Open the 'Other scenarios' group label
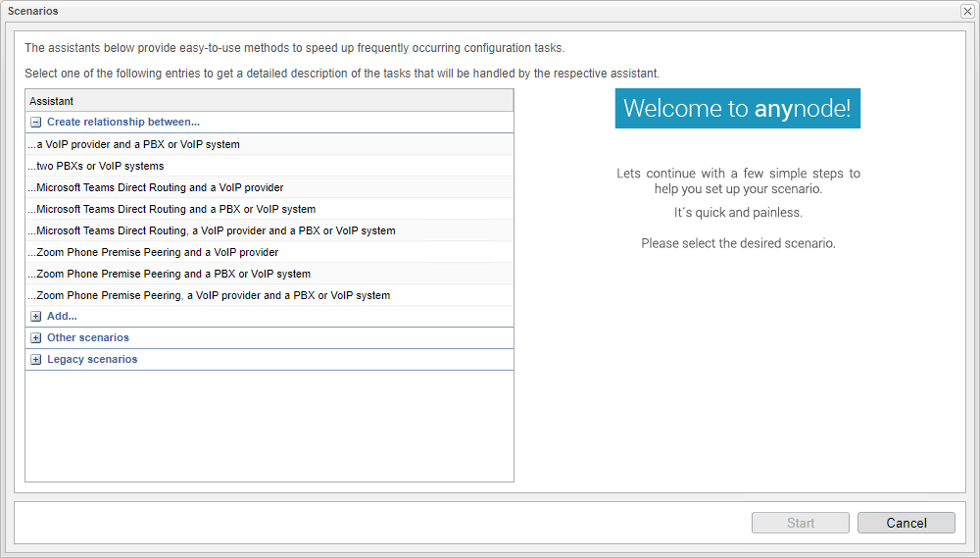 (x=88, y=338)
